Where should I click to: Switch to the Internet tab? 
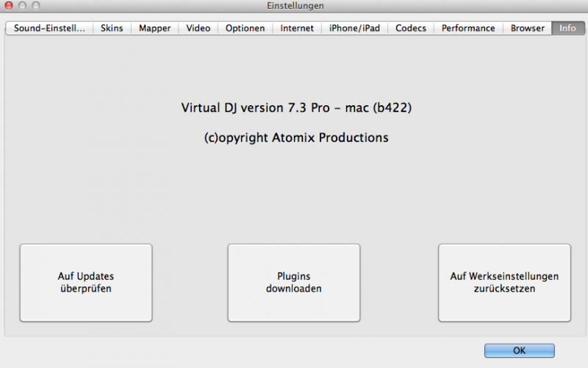pos(297,28)
